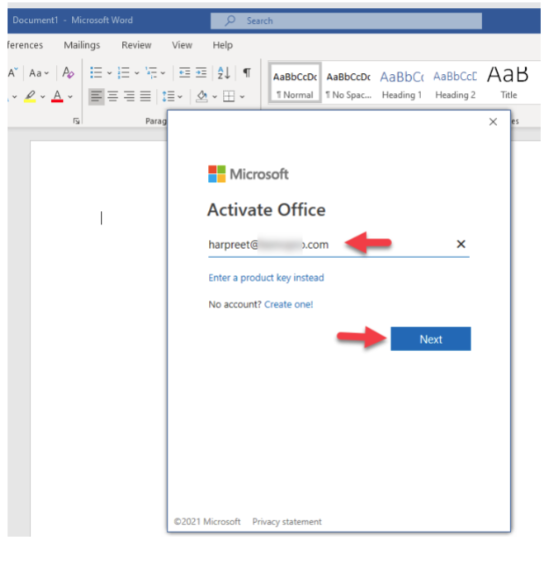The height and width of the screenshot is (574, 553).
Task: Open the Review ribbon tab
Action: point(136,45)
